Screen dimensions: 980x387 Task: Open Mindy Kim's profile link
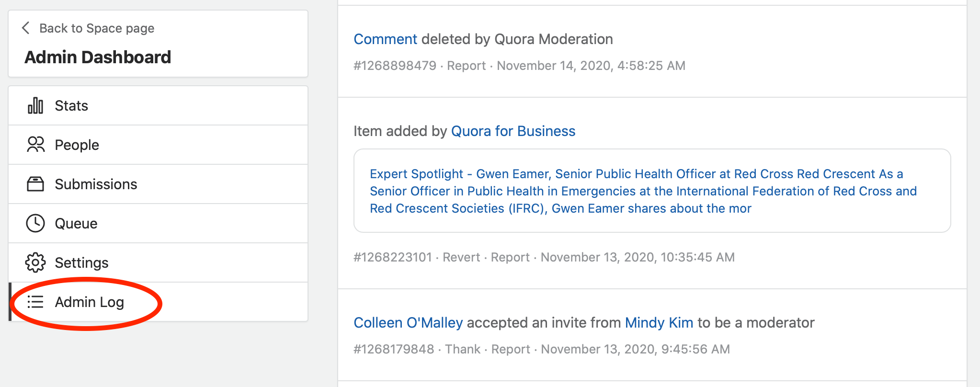659,322
